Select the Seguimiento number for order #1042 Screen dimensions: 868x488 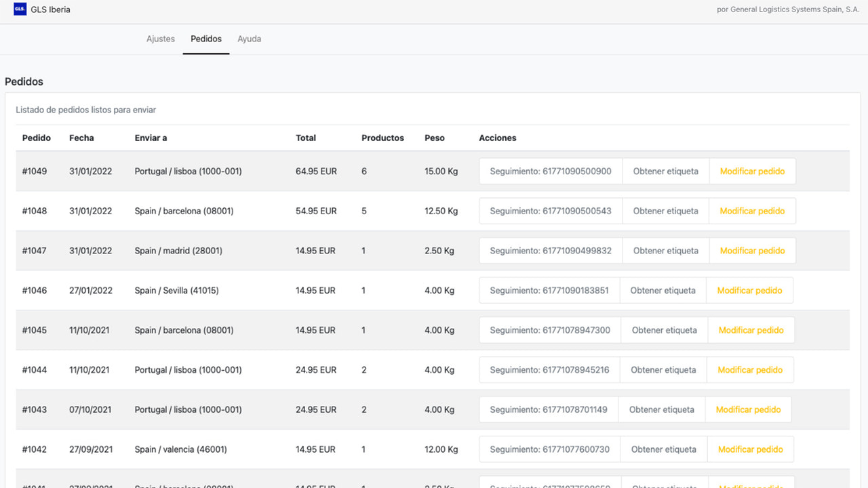point(548,449)
